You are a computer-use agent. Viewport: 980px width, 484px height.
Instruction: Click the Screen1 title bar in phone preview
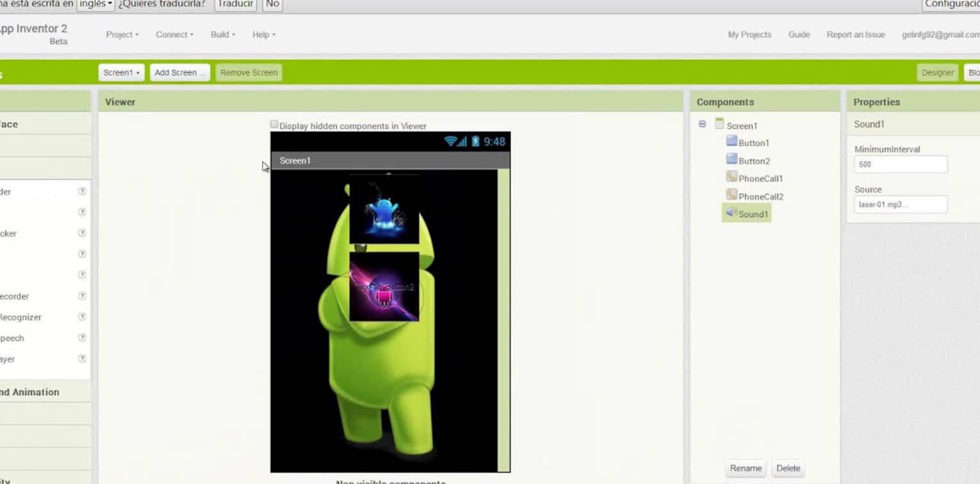tap(391, 160)
